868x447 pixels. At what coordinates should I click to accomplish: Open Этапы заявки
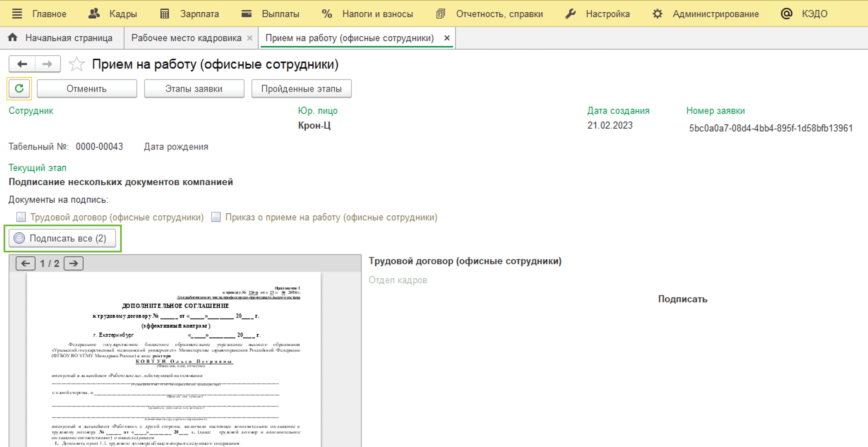(194, 89)
